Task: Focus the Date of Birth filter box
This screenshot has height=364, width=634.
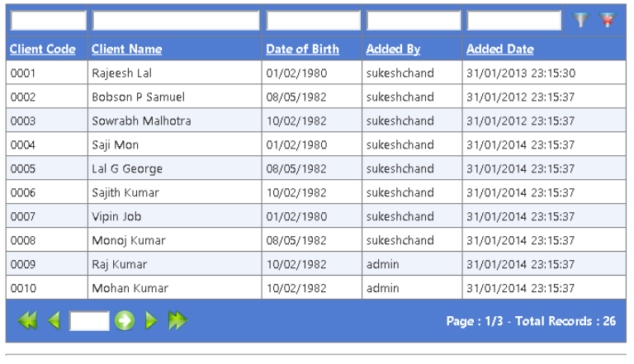Action: 313,20
